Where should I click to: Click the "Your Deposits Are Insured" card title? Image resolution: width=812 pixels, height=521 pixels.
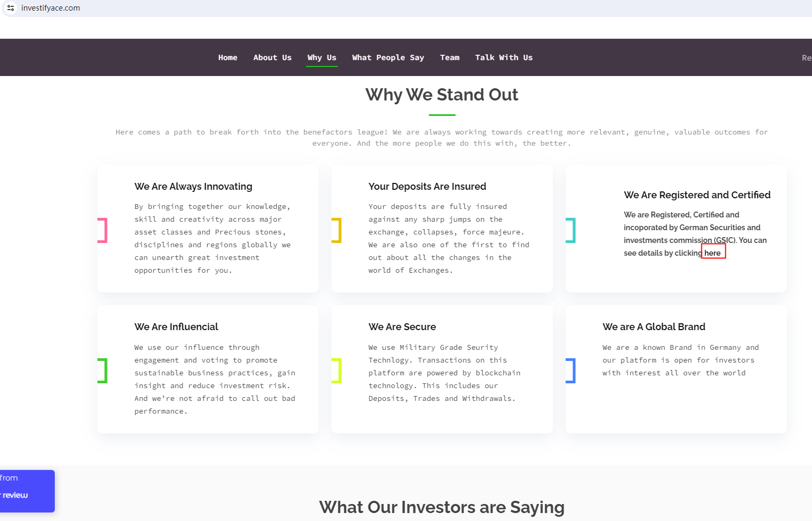pos(427,187)
